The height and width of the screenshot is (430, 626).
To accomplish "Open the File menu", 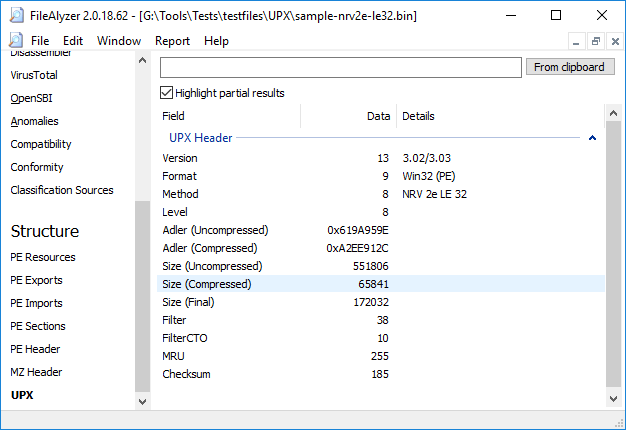I will pos(40,41).
